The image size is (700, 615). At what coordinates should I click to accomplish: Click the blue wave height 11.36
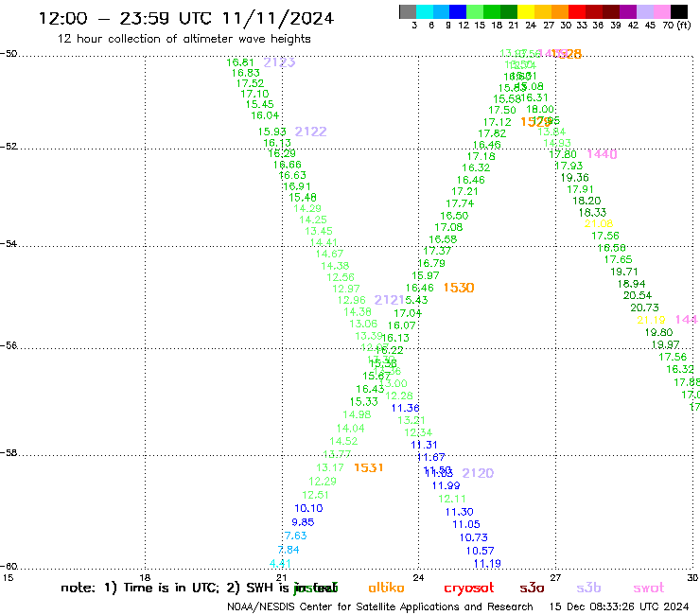click(x=406, y=408)
